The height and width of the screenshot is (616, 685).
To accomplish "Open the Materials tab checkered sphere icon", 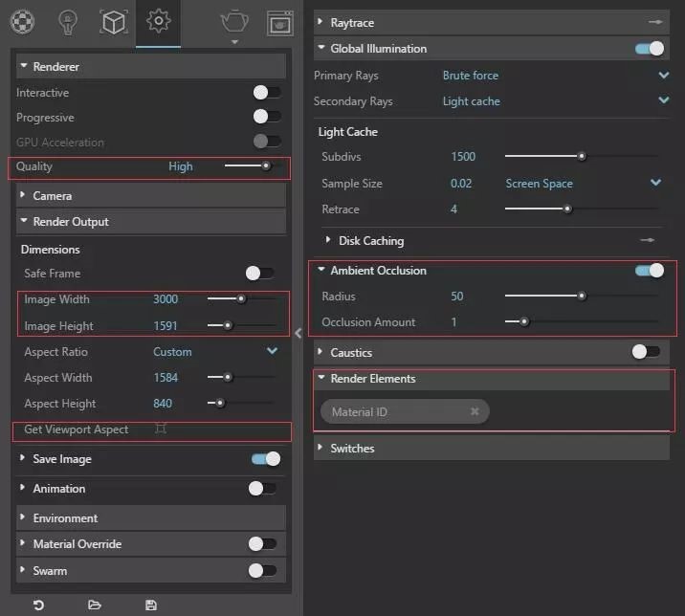I will point(21,21).
